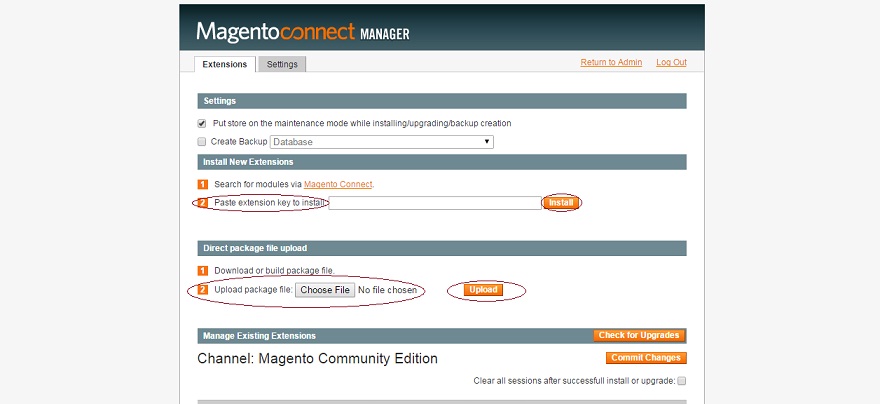Click the Magento Connect Manager logo
The width and height of the screenshot is (880, 404).
tap(303, 32)
